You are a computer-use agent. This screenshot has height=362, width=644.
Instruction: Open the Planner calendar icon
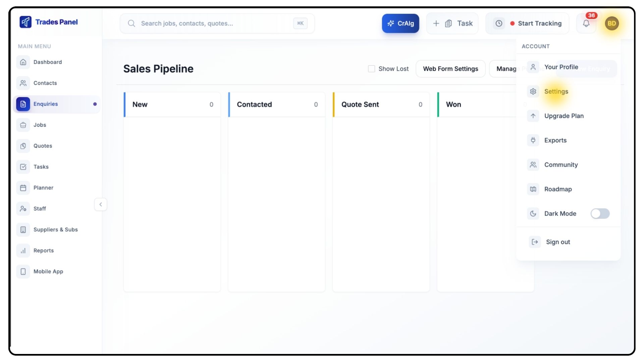(x=23, y=188)
